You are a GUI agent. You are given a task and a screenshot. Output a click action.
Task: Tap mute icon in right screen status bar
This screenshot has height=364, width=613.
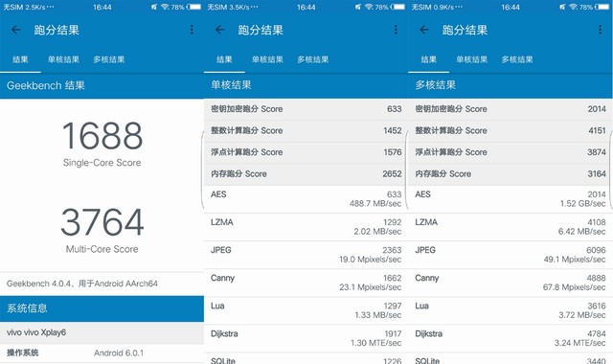[563, 7]
